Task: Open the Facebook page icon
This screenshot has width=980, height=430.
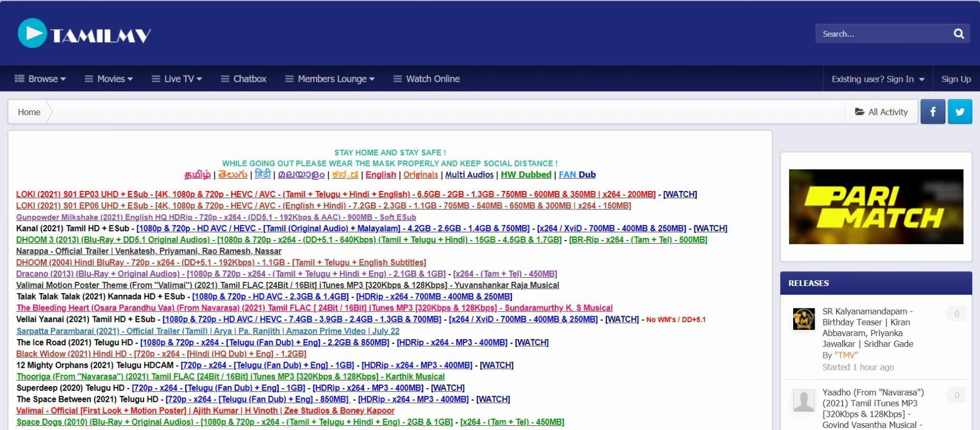Action: tap(933, 112)
